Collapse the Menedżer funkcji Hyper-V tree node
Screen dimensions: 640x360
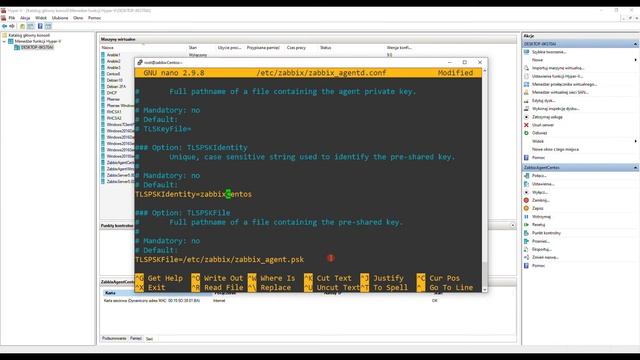(4, 41)
